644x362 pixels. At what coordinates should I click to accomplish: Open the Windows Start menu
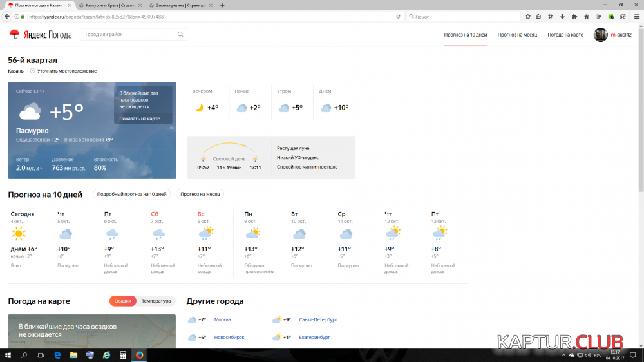click(x=8, y=355)
